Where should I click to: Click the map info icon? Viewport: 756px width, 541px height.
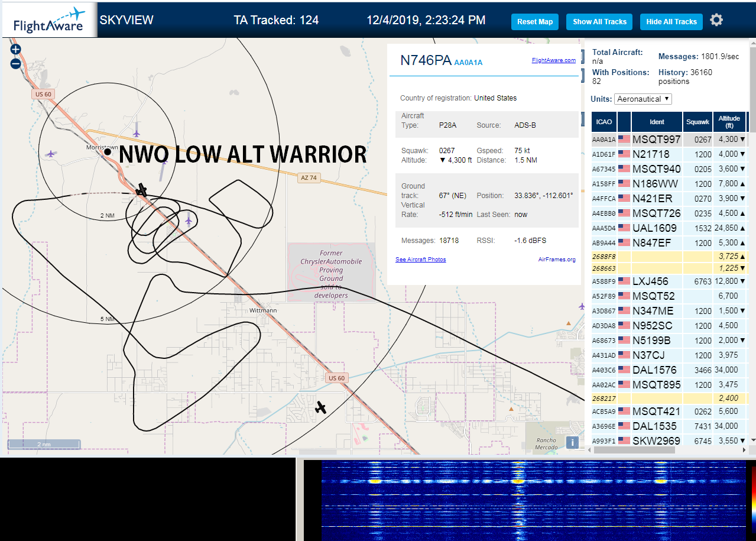coord(572,442)
